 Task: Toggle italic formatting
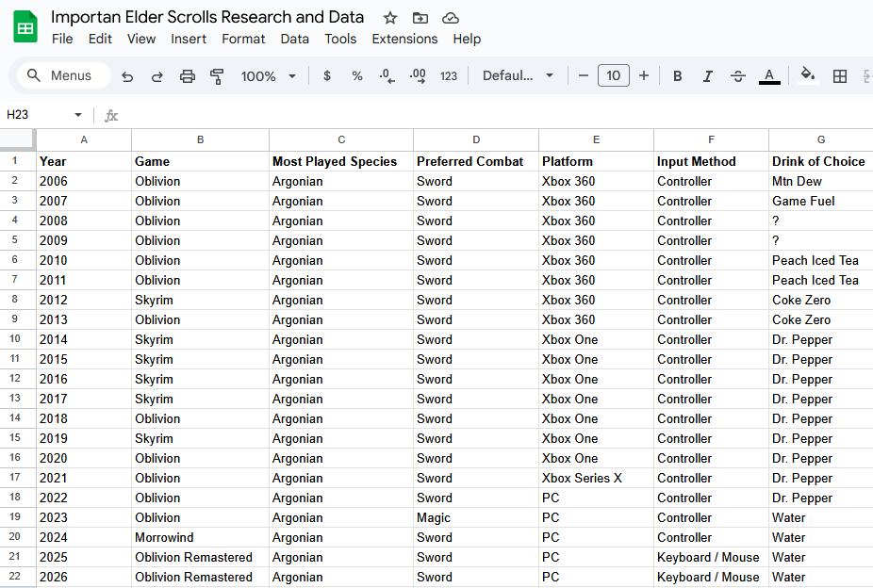[707, 76]
